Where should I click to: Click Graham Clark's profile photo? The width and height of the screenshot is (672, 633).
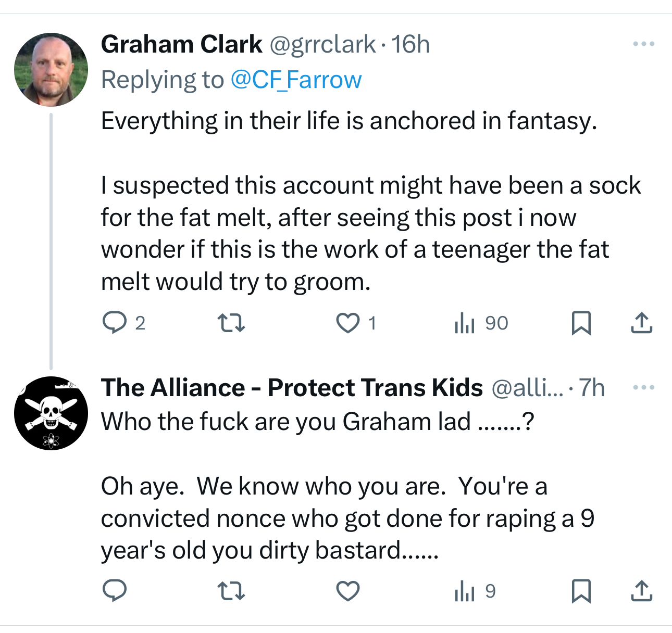51,70
